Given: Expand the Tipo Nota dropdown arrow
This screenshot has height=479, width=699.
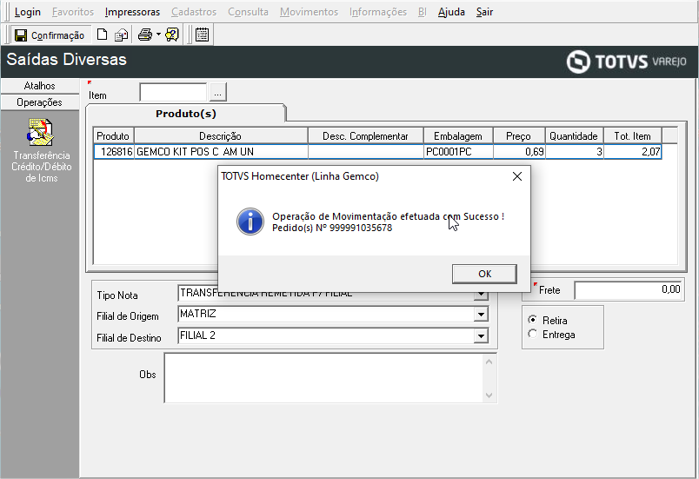Looking at the screenshot, I should (481, 294).
